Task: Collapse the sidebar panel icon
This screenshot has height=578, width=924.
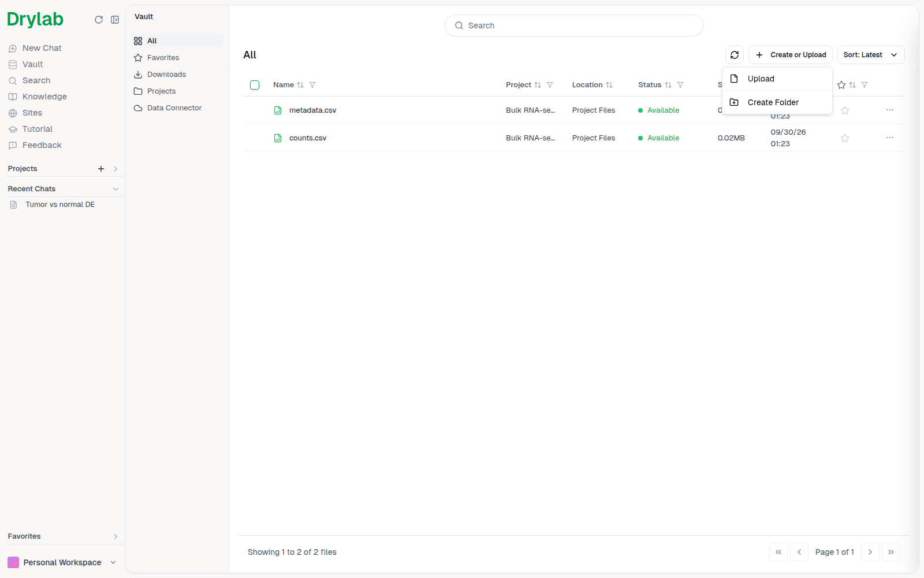Action: point(115,20)
